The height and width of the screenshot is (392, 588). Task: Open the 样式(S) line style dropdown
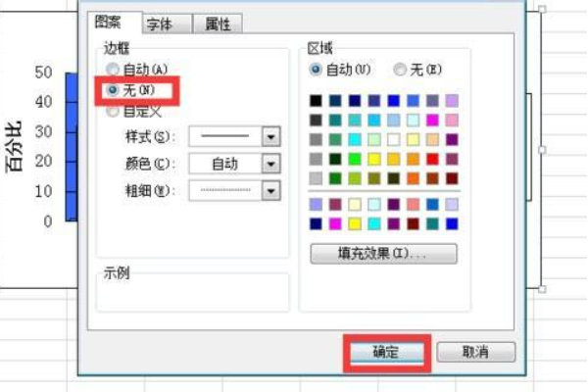click(x=235, y=136)
